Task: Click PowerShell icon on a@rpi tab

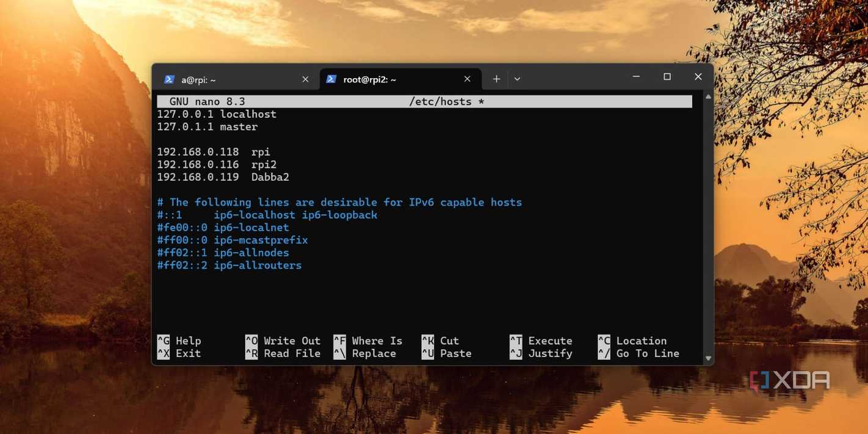Action: click(x=170, y=79)
